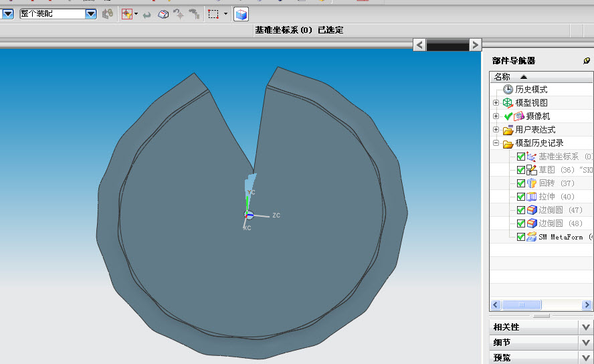This screenshot has height=364, width=594.
Task: Select the 模型视图 green cube icon
Action: click(508, 102)
